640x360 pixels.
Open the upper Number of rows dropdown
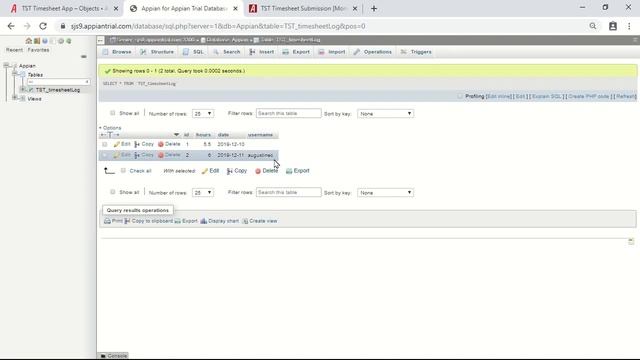click(x=203, y=113)
